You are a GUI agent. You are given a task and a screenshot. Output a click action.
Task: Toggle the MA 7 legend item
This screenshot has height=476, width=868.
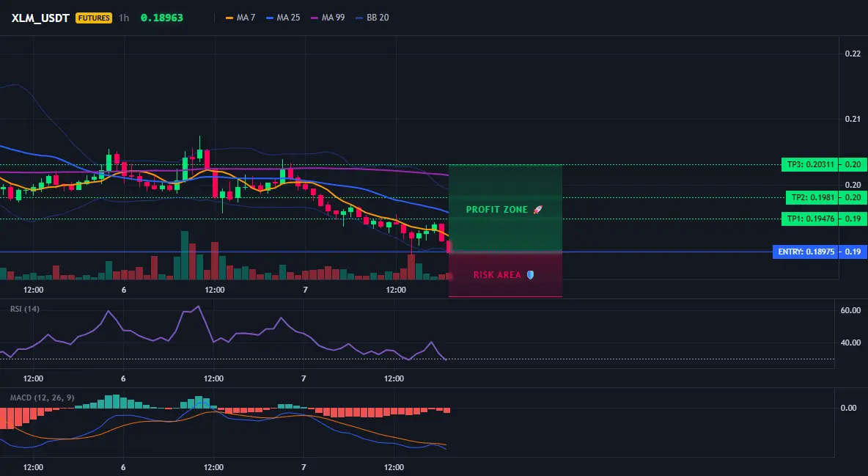(x=240, y=18)
